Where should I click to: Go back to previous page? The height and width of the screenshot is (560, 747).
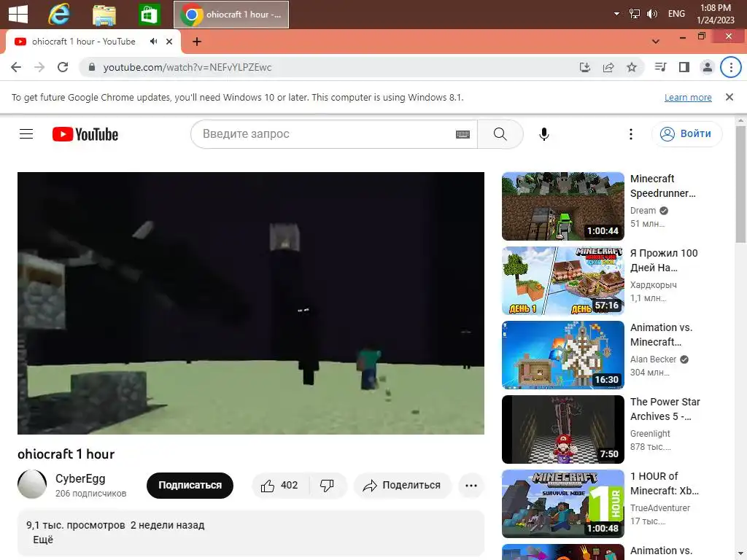16,67
